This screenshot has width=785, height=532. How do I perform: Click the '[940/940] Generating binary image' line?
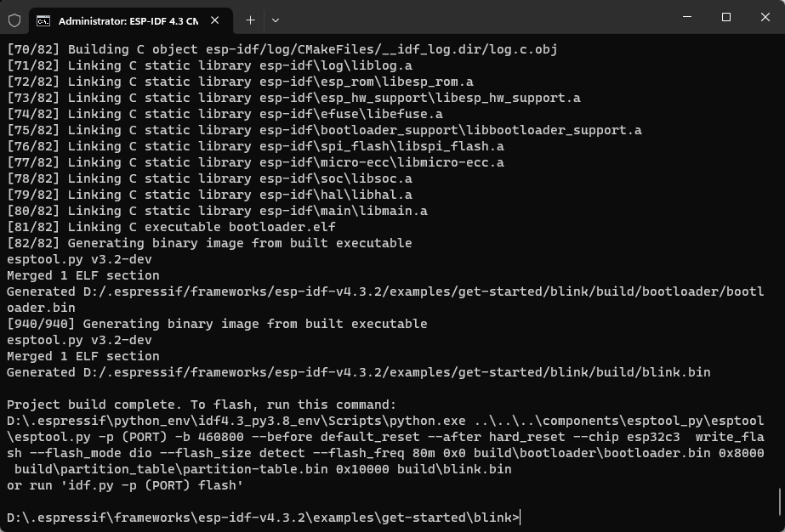217,324
